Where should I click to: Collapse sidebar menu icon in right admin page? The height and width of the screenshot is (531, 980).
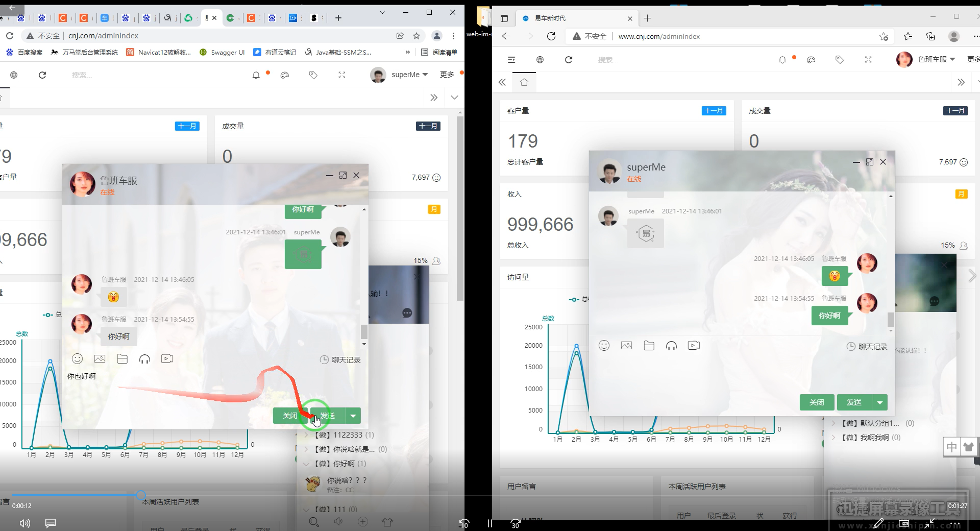point(511,60)
